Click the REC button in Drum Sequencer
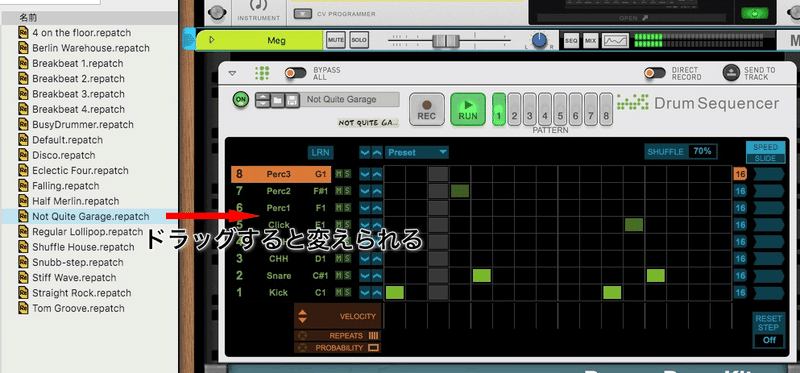Image resolution: width=800 pixels, height=373 pixels. [x=427, y=109]
